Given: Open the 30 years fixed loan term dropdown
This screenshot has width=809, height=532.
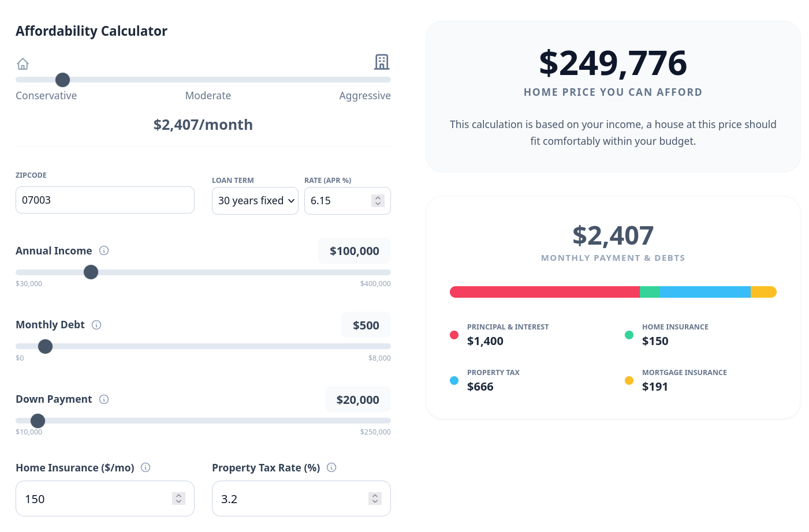Looking at the screenshot, I should point(255,201).
